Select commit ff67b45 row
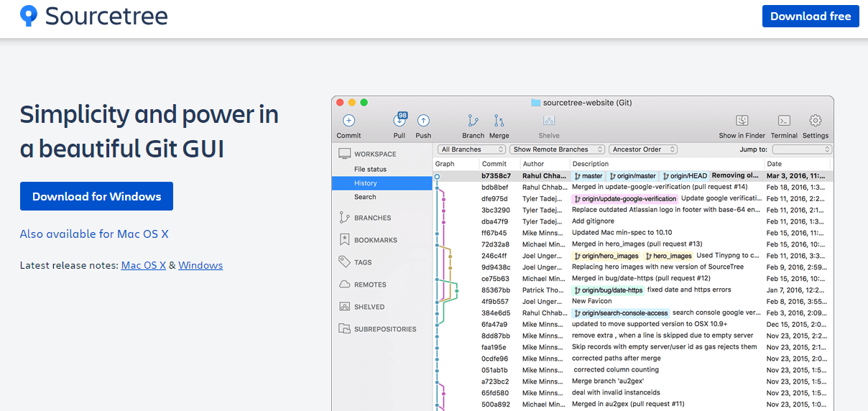This screenshot has height=411, width=868. [633, 233]
